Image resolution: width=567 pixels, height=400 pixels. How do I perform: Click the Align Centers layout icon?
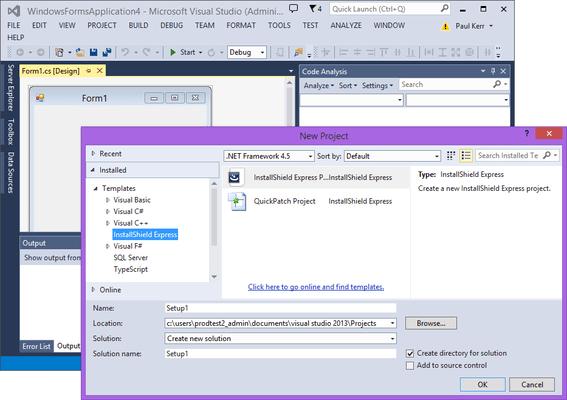[357, 53]
